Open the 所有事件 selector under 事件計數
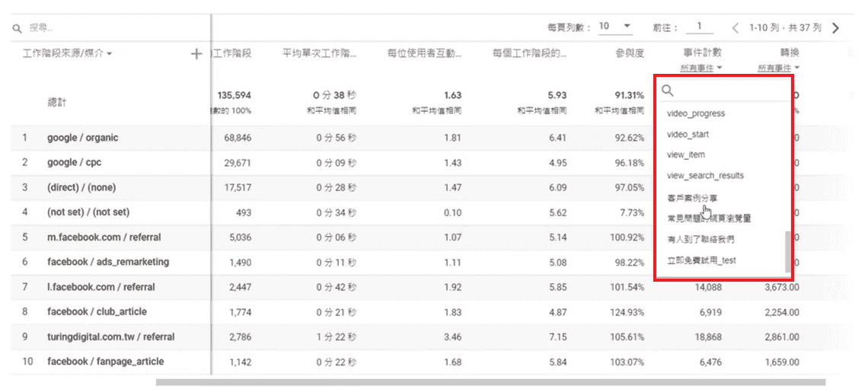868x392 pixels. tap(700, 68)
